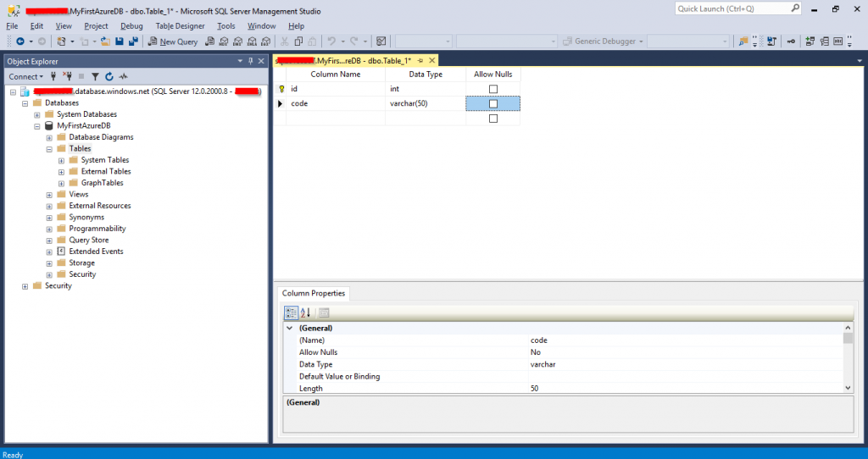Collapse the (General) properties section
This screenshot has height=459, width=868.
pyautogui.click(x=290, y=328)
